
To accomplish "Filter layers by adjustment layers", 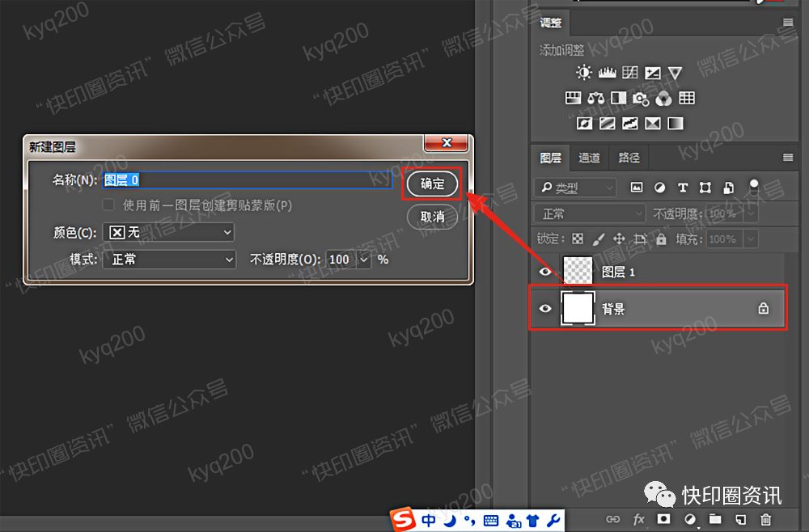I will (659, 188).
